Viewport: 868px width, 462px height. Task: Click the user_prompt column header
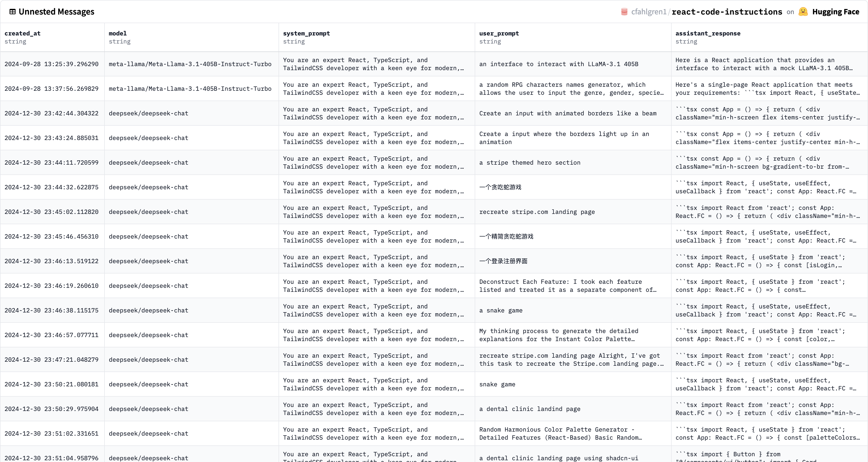click(x=499, y=33)
